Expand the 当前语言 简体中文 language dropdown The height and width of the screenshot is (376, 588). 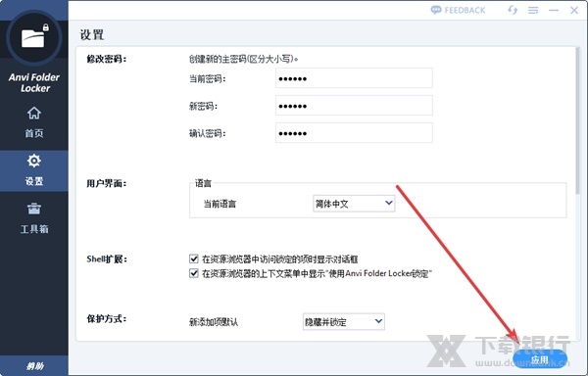(x=354, y=204)
